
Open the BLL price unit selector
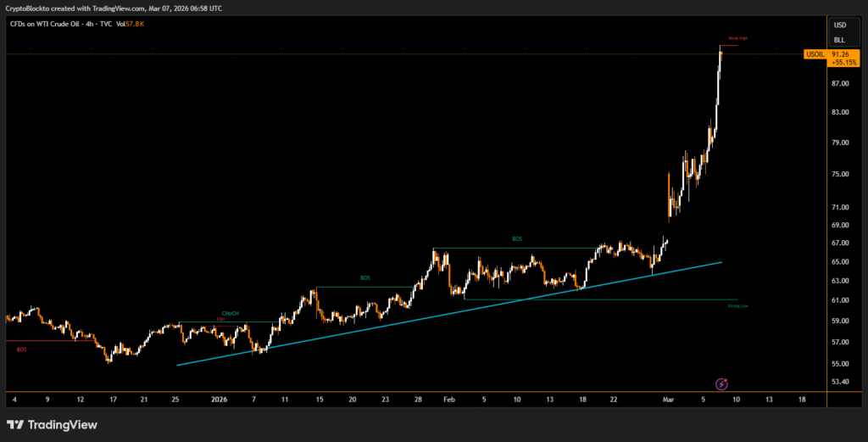pyautogui.click(x=839, y=40)
